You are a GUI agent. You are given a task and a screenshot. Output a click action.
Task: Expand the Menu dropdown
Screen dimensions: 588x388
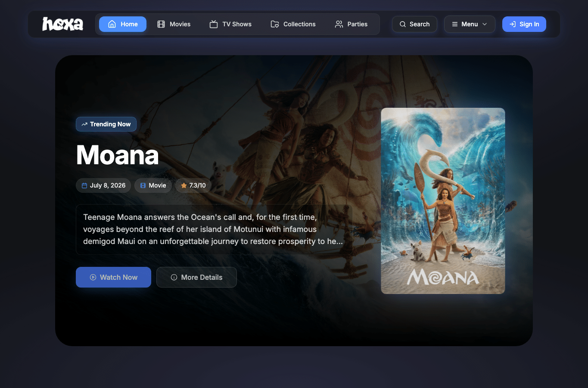470,24
